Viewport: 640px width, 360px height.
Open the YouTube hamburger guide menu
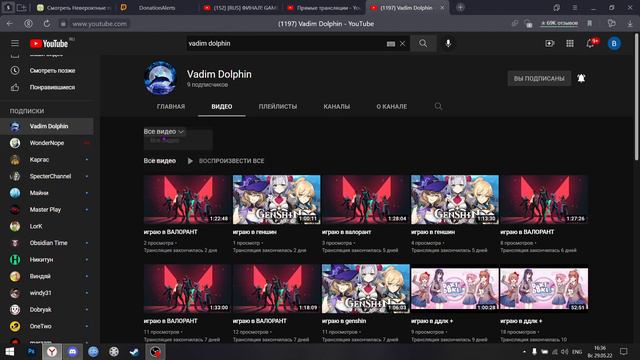point(15,43)
